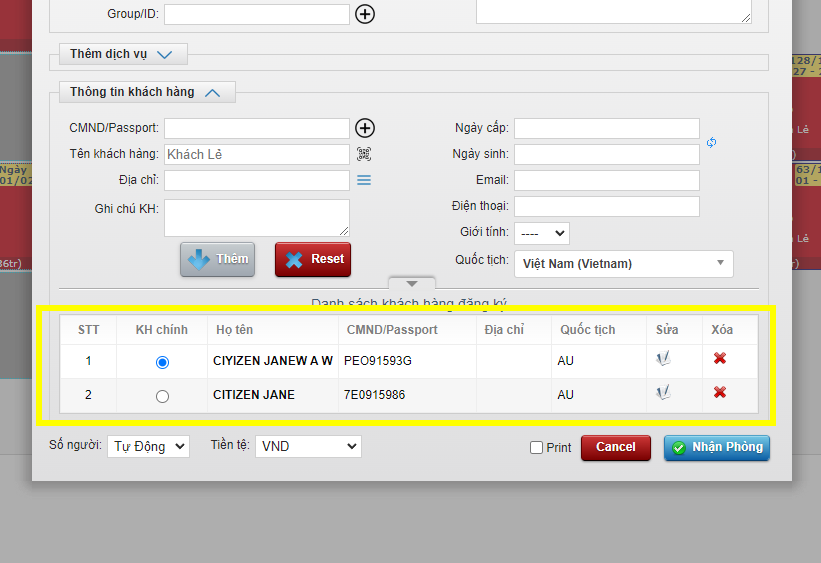Open the Tiền tệ VND dropdown

pyautogui.click(x=308, y=446)
